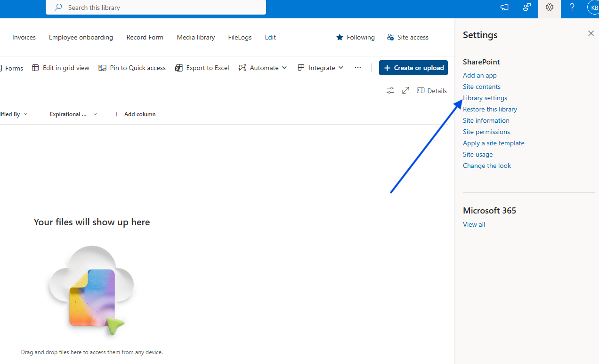This screenshot has height=364, width=599.
Task: Select Export to Excel
Action: click(202, 68)
